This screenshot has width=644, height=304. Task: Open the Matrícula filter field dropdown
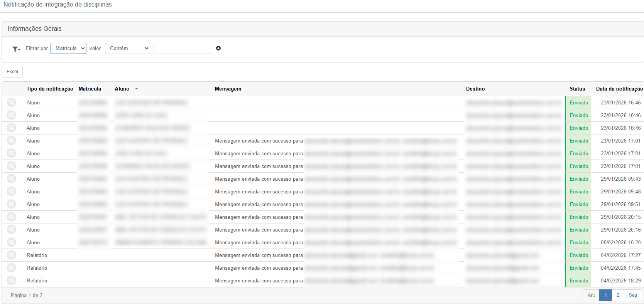(68, 48)
